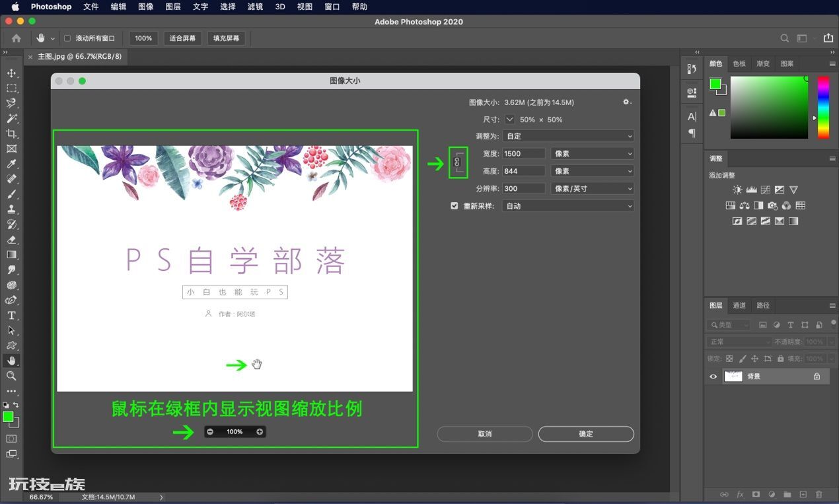
Task: Click the 填充屏幕 button
Action: click(226, 38)
